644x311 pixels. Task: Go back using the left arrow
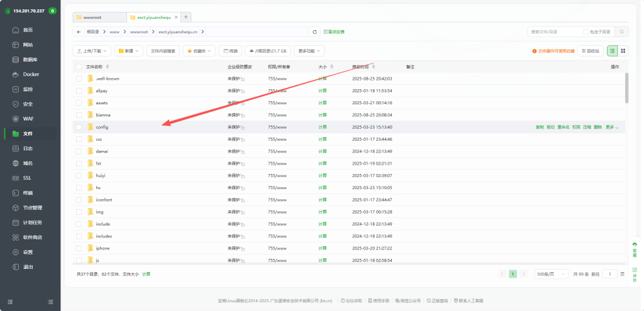point(79,31)
